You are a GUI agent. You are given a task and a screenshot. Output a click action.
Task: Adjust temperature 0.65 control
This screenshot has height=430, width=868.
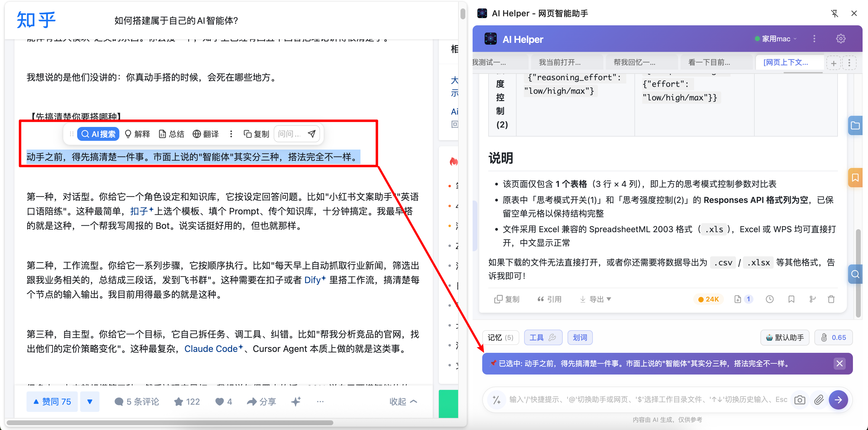pos(833,338)
